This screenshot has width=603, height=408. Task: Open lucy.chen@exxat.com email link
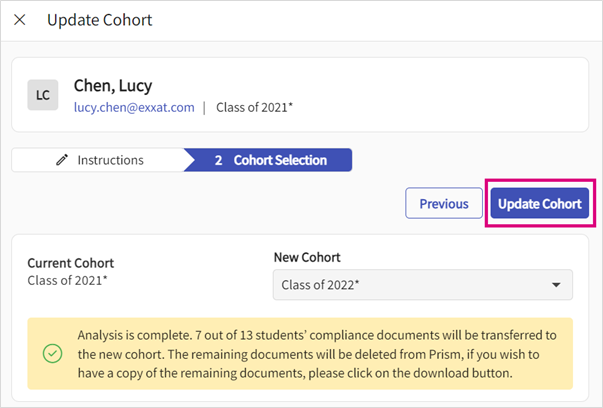tap(134, 107)
